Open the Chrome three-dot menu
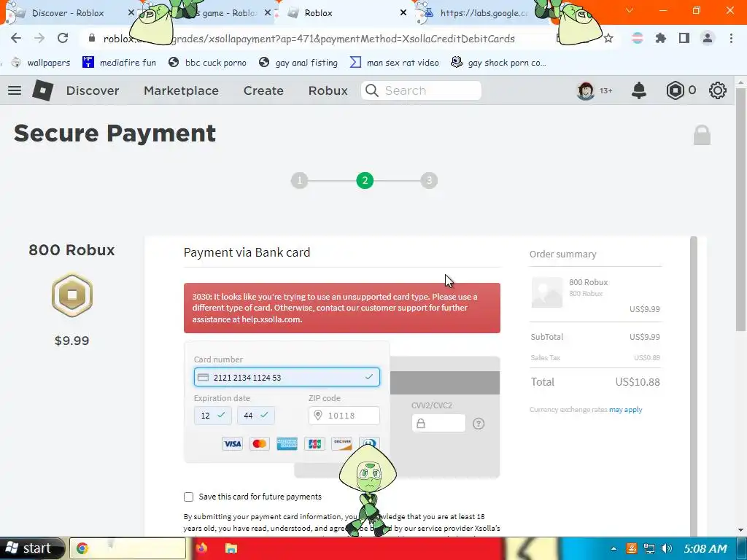The width and height of the screenshot is (747, 560). (731, 38)
